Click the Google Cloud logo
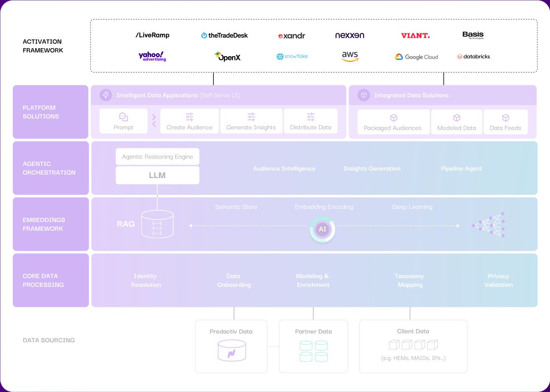Screen dimensions: 550x392 [416, 57]
